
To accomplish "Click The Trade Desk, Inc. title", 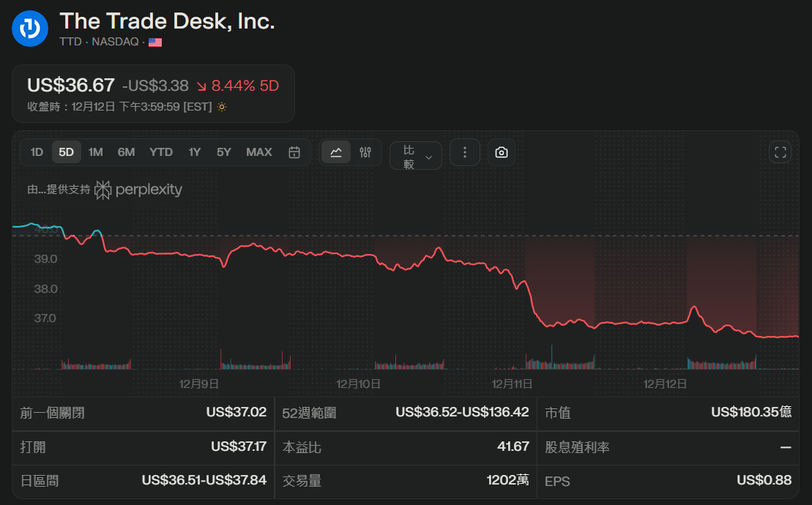I will [x=167, y=22].
